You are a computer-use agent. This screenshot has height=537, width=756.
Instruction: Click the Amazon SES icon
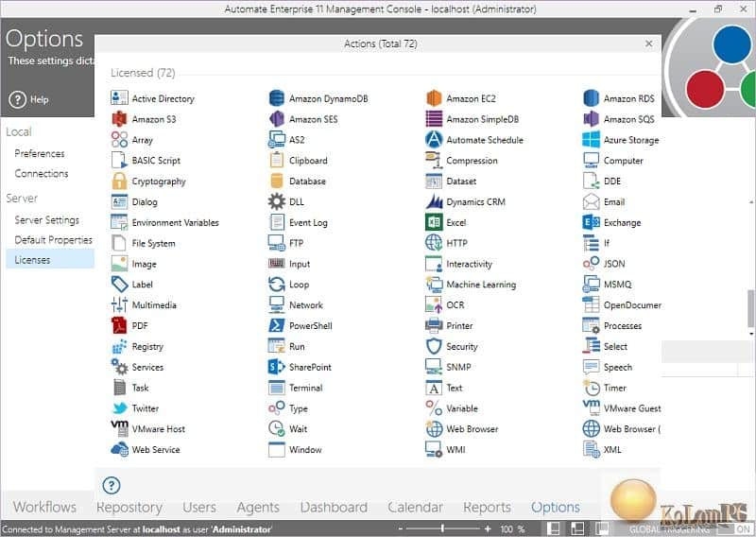(x=276, y=119)
